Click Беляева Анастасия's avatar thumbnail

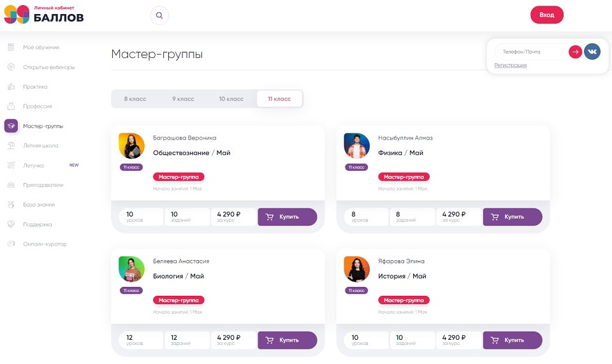coord(131,269)
